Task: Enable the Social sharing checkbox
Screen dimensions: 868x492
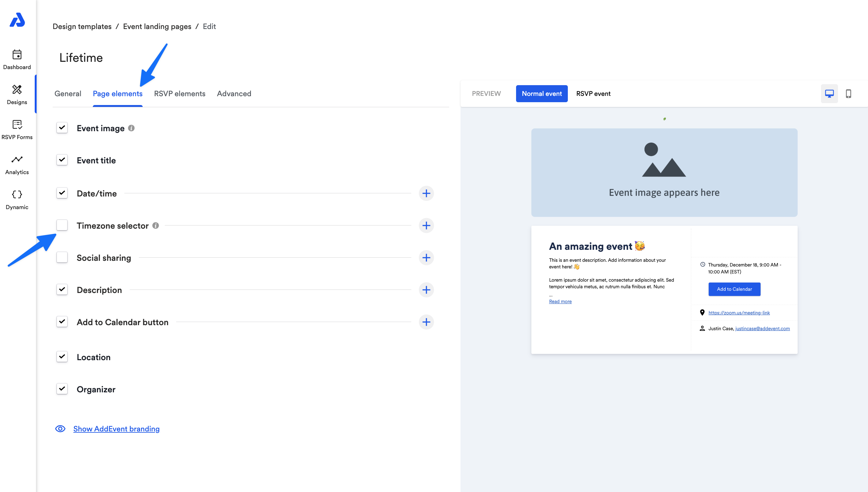Action: [62, 257]
